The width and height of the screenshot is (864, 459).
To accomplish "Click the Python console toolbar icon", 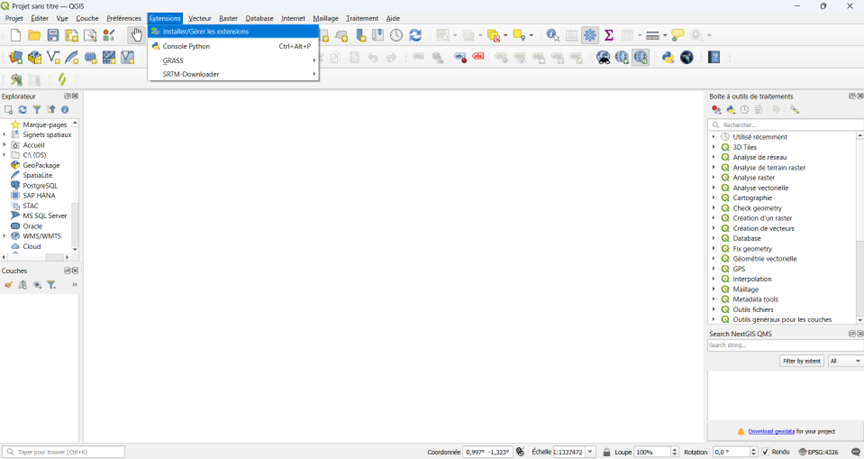I will [x=668, y=58].
